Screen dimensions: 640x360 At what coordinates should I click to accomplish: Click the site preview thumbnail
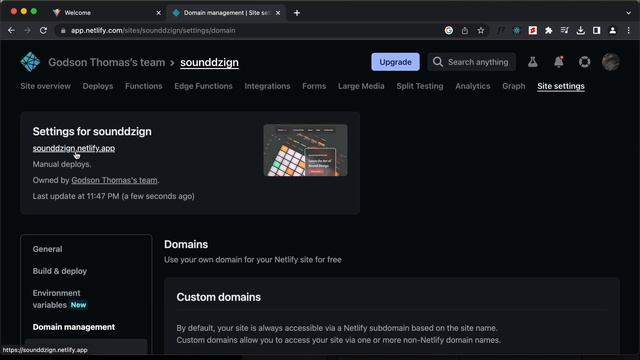pos(305,150)
